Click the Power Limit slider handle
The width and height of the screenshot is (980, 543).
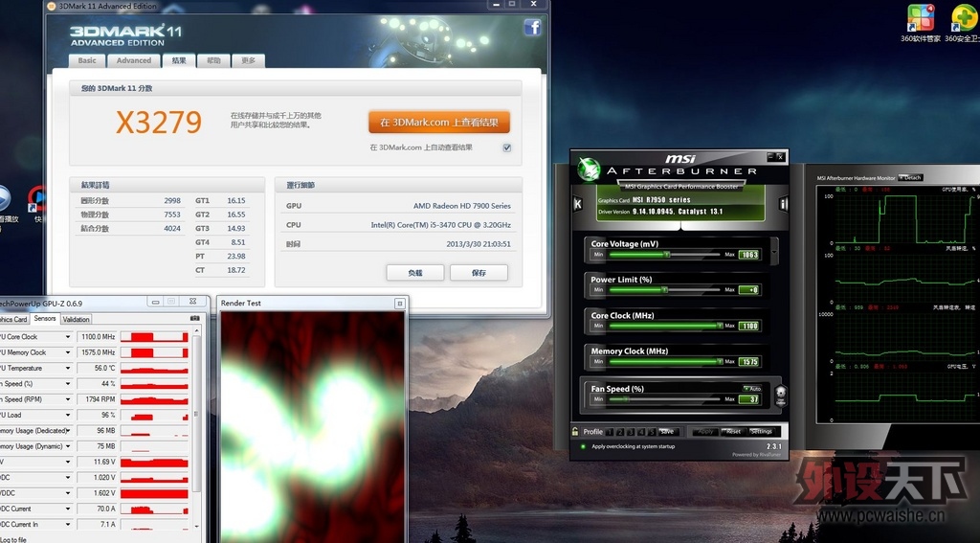(664, 290)
